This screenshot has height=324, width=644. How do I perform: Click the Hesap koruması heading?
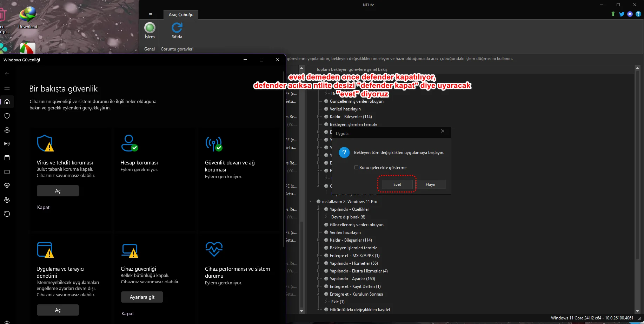tap(139, 163)
